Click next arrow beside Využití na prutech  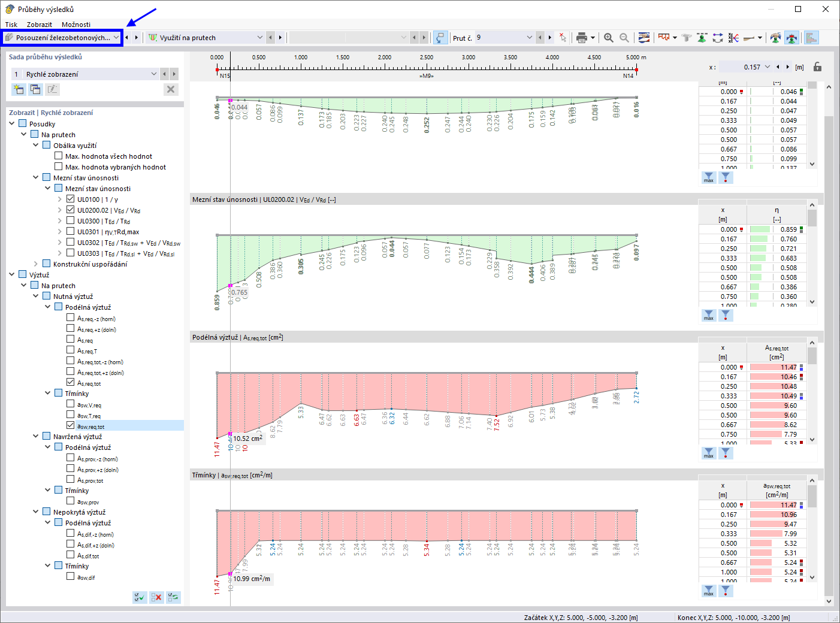[x=280, y=38]
